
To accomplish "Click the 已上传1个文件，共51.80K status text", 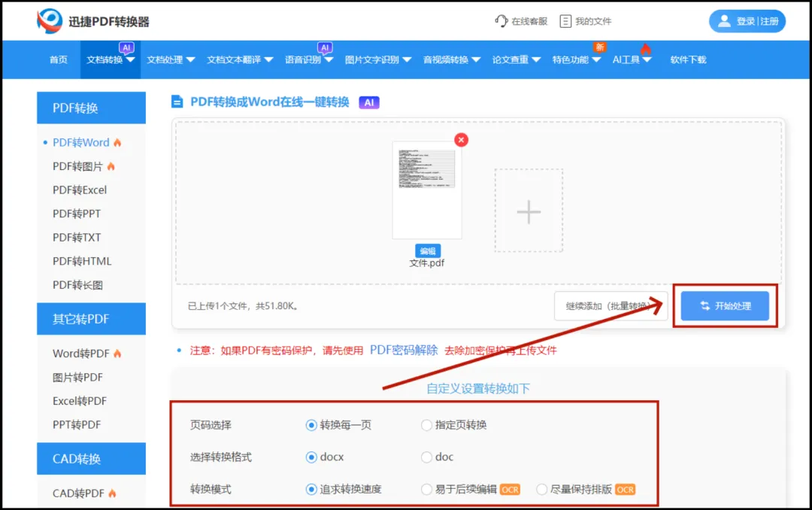I will (x=243, y=306).
